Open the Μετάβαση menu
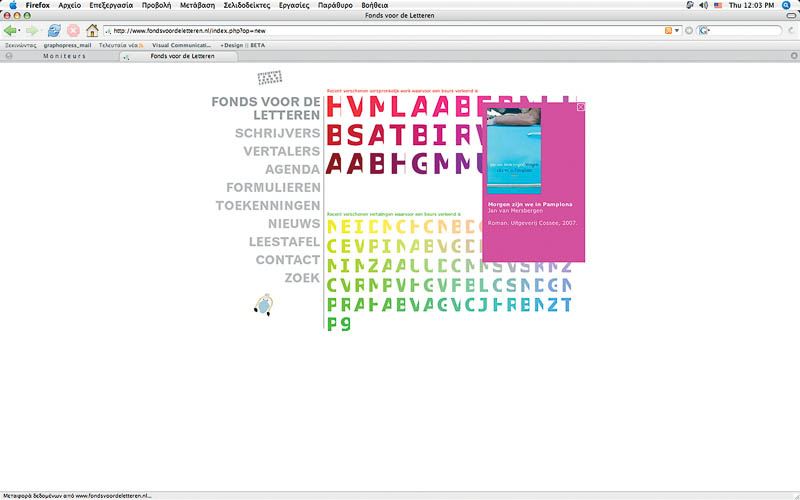 197,5
